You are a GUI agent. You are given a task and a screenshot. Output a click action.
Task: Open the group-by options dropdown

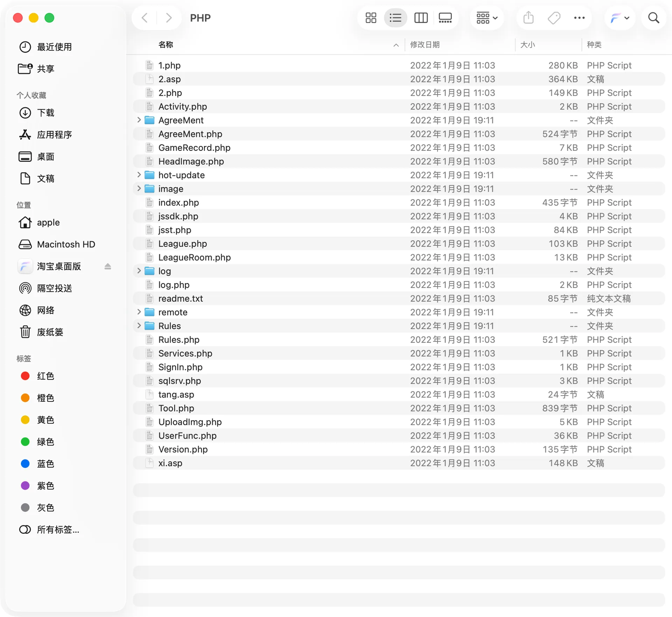[487, 18]
